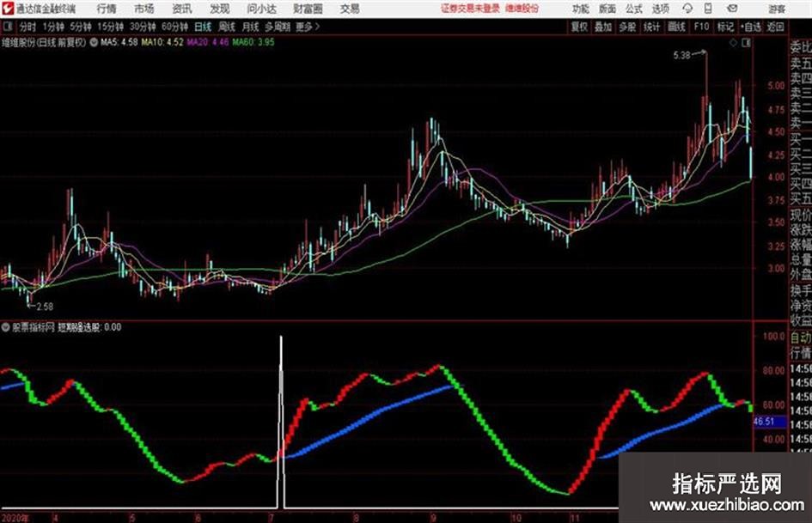Image resolution: width=812 pixels, height=523 pixels.
Task: Open the 公式 menu
Action: 634,9
